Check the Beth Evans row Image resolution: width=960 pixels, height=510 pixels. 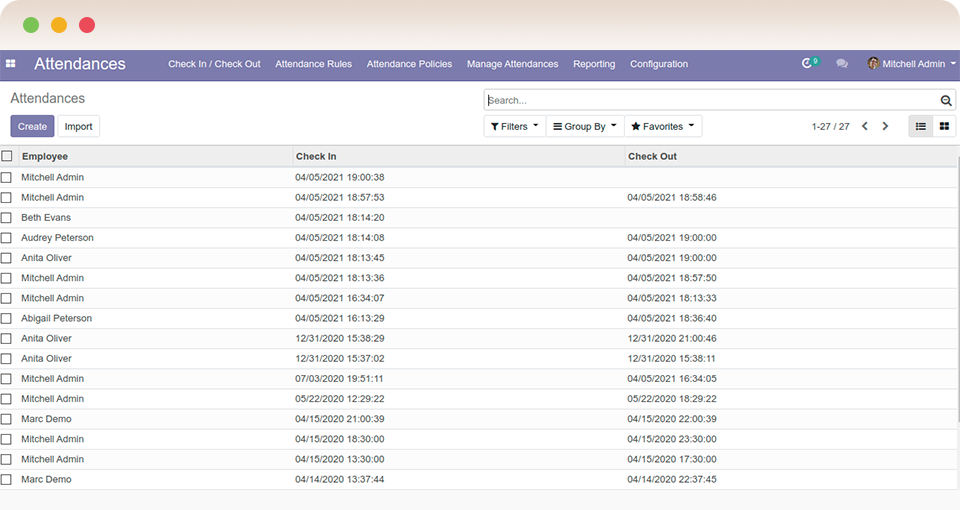pos(6,218)
